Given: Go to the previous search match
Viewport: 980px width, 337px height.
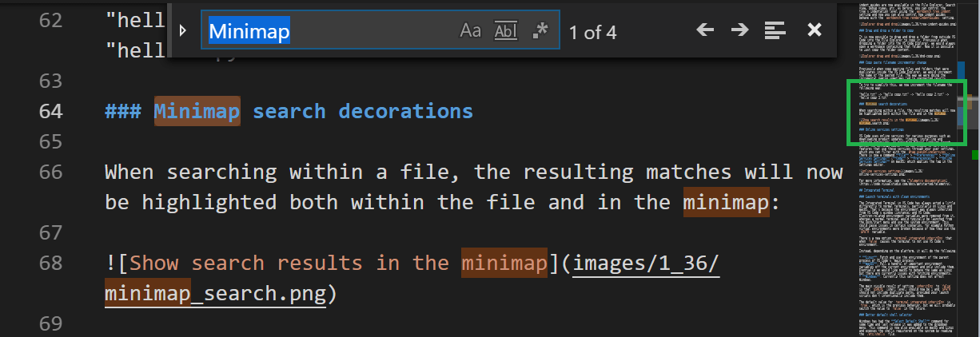Looking at the screenshot, I should click(x=704, y=31).
